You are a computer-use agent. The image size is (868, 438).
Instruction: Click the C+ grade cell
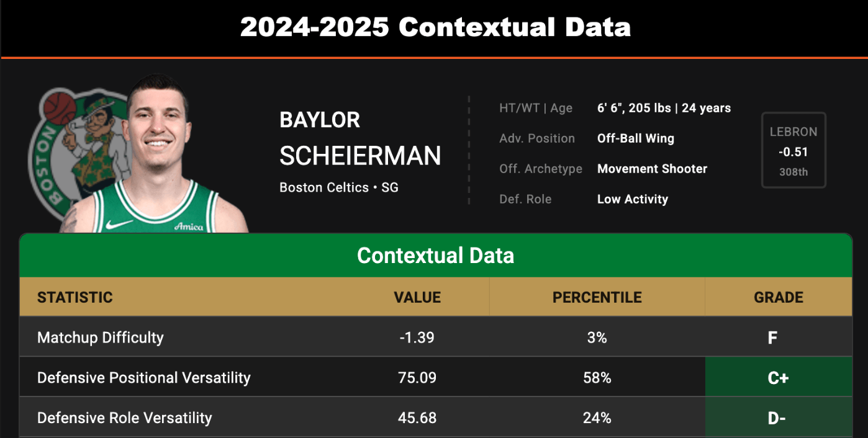click(x=779, y=378)
